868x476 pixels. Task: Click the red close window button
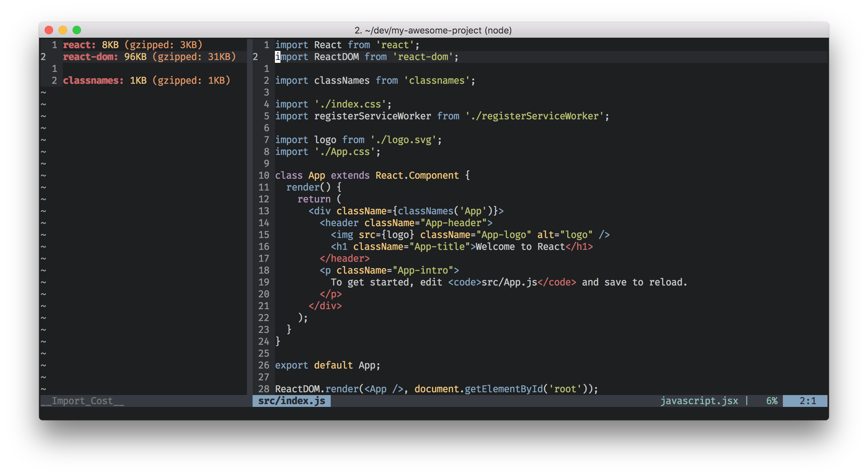pyautogui.click(x=49, y=30)
